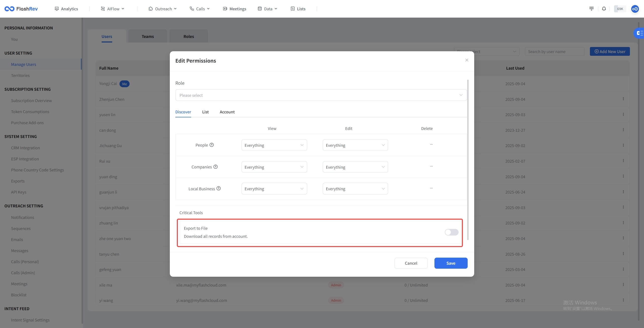Toggle the Export to File switch
Image resolution: width=644 pixels, height=328 pixels.
451,232
